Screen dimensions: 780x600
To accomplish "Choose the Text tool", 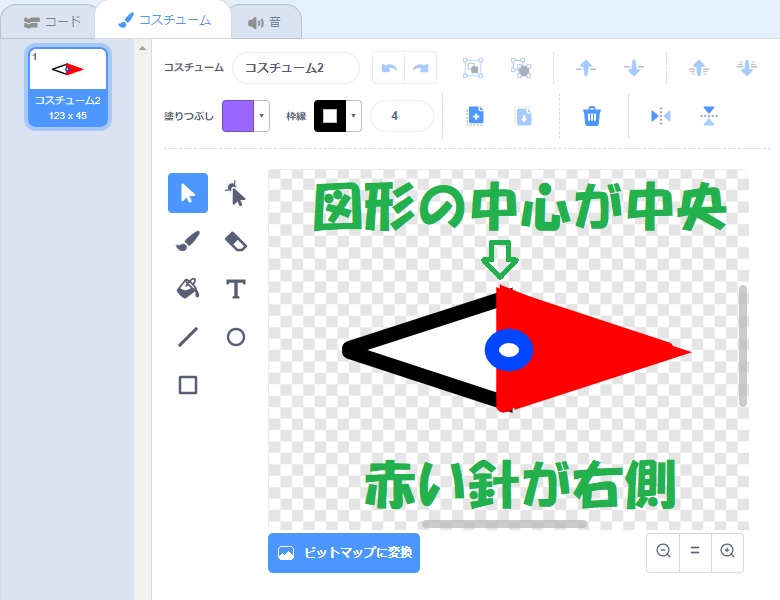I will (x=235, y=289).
